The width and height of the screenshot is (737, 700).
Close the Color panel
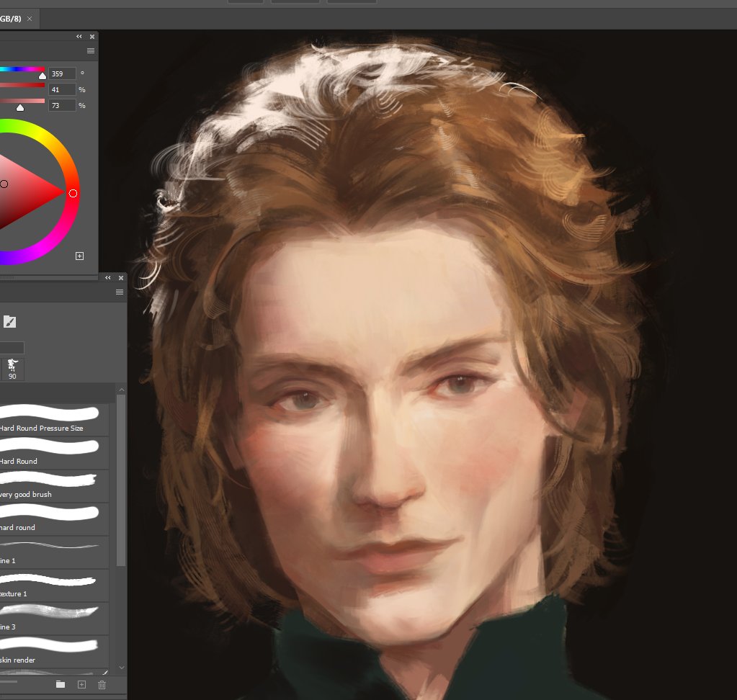tap(92, 37)
